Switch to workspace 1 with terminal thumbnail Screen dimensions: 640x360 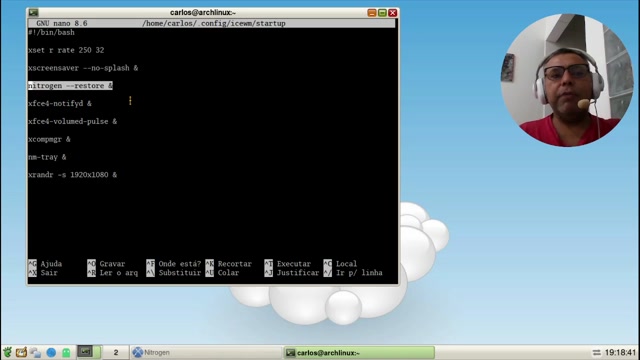point(89,352)
